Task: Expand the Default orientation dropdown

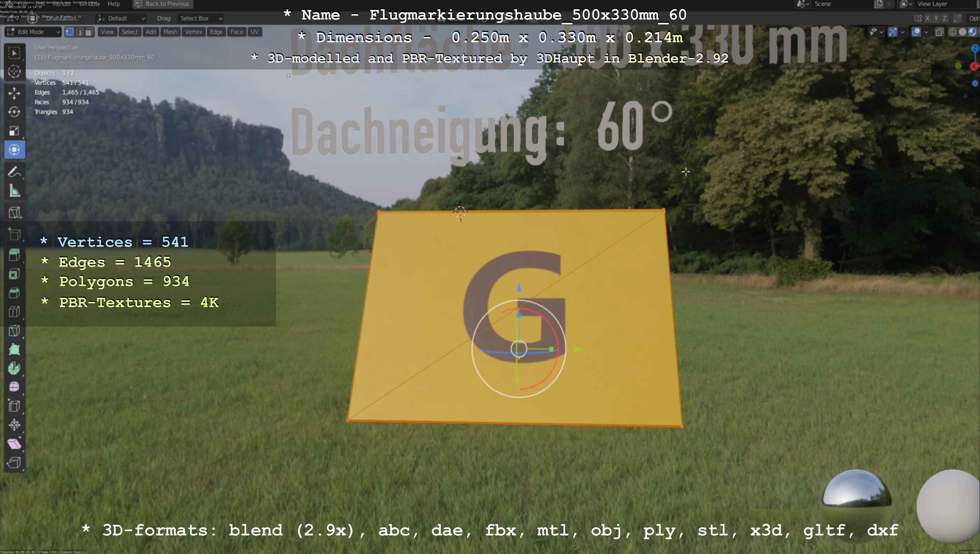Action: pyautogui.click(x=121, y=18)
